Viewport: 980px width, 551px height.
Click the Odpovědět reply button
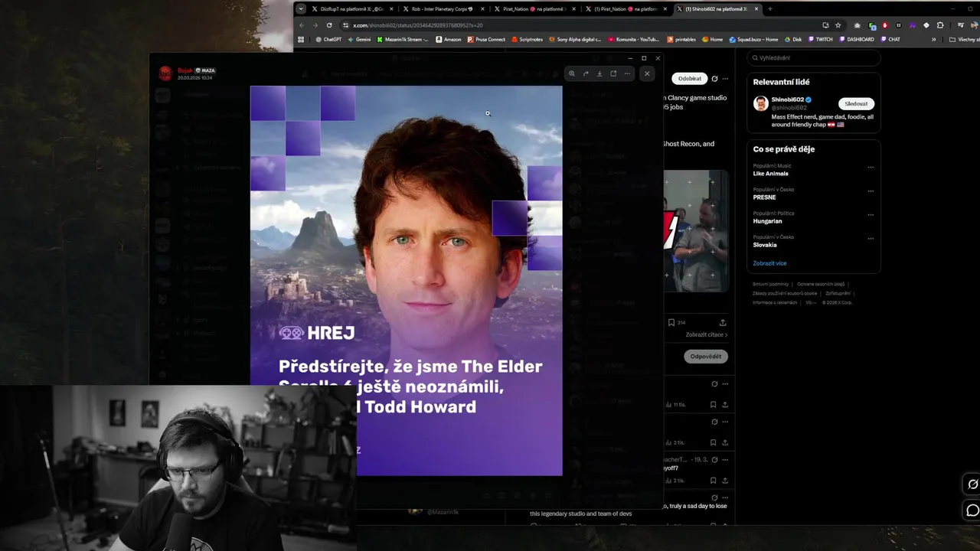(x=706, y=357)
